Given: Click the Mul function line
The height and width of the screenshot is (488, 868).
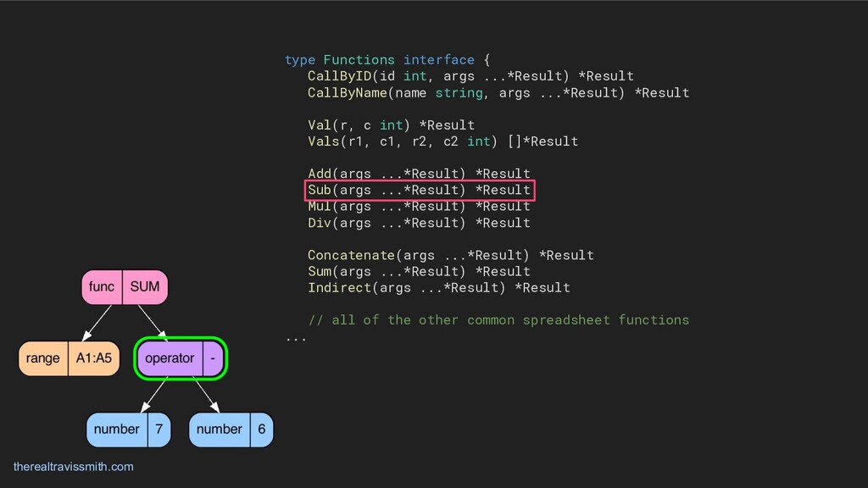Looking at the screenshot, I should [419, 206].
